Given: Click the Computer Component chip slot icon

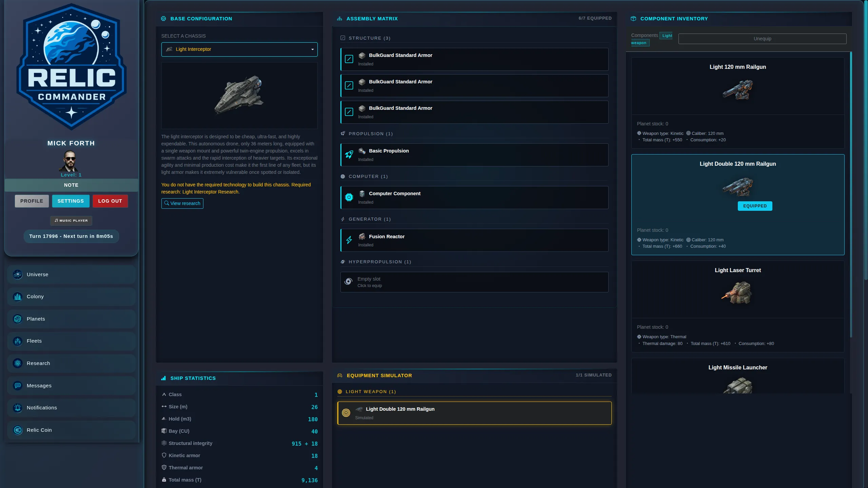Looking at the screenshot, I should 349,197.
